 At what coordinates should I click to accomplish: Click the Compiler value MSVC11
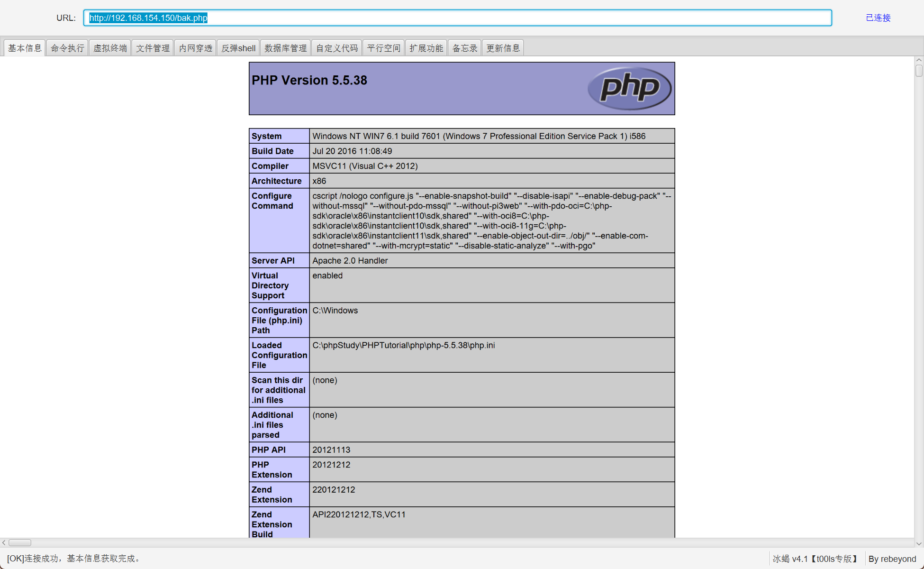click(365, 166)
